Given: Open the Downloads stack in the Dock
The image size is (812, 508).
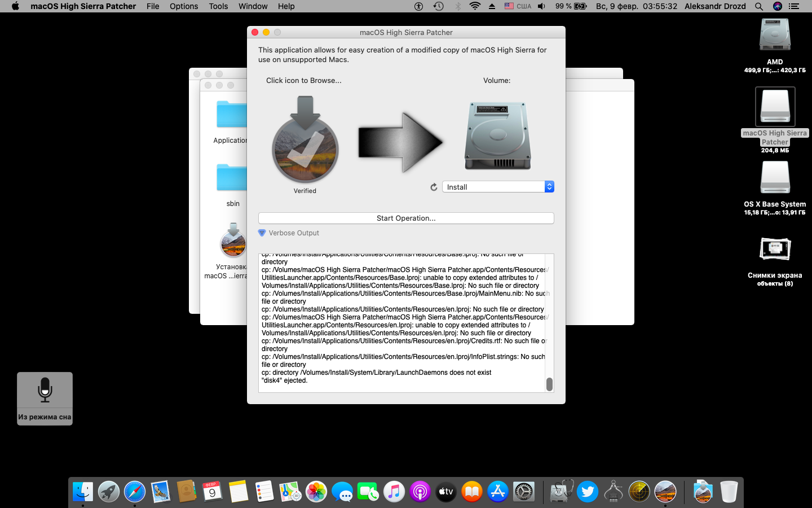Looking at the screenshot, I should click(703, 492).
